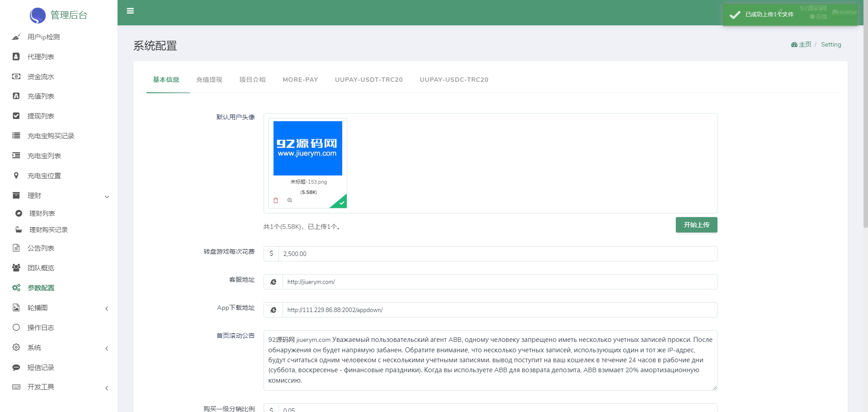
Task: Toggle the hamburger sidebar menu icon
Action: pyautogui.click(x=130, y=11)
